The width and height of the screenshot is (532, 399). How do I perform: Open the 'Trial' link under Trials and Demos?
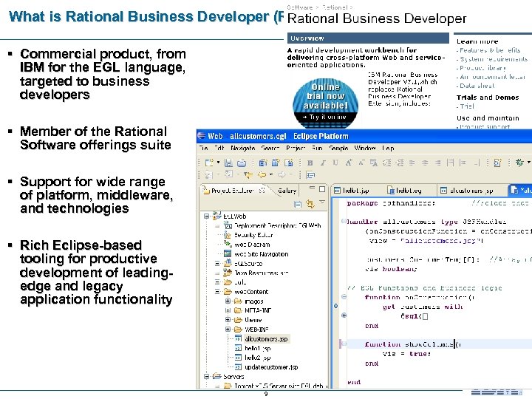[467, 106]
